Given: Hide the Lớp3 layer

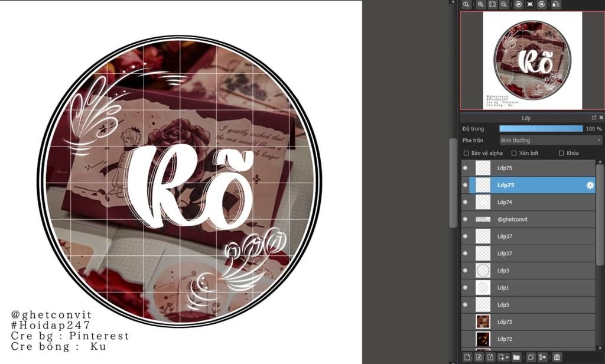Looking at the screenshot, I should click(x=465, y=270).
